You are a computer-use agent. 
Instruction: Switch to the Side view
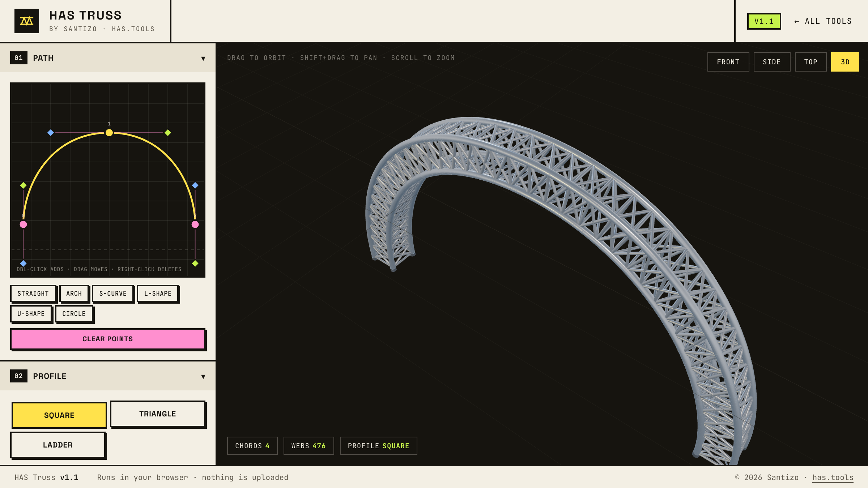click(772, 62)
